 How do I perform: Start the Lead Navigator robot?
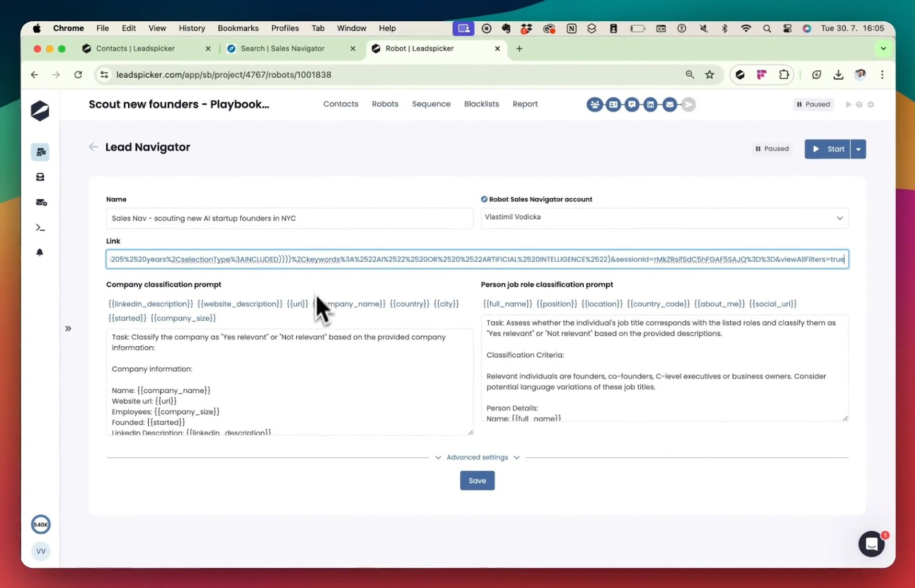828,149
